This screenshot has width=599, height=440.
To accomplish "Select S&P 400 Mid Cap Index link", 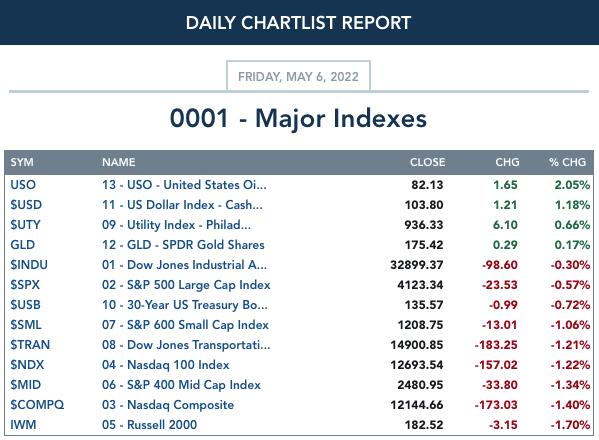I will [x=181, y=385].
